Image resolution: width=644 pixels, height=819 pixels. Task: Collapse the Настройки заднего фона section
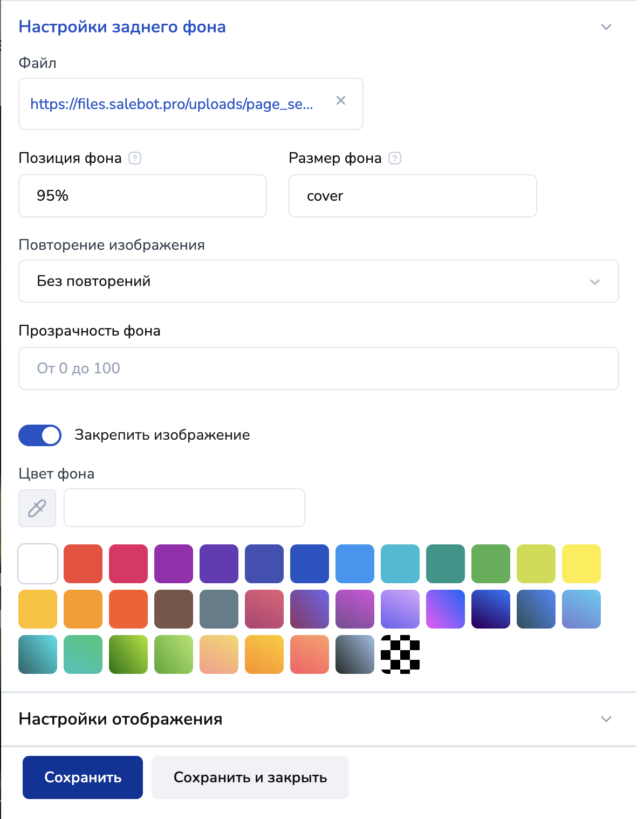pos(606,27)
